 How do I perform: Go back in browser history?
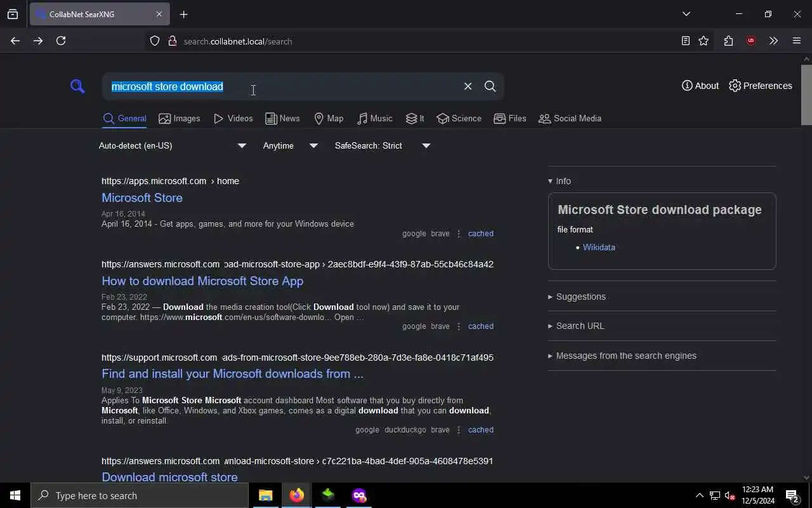click(15, 41)
